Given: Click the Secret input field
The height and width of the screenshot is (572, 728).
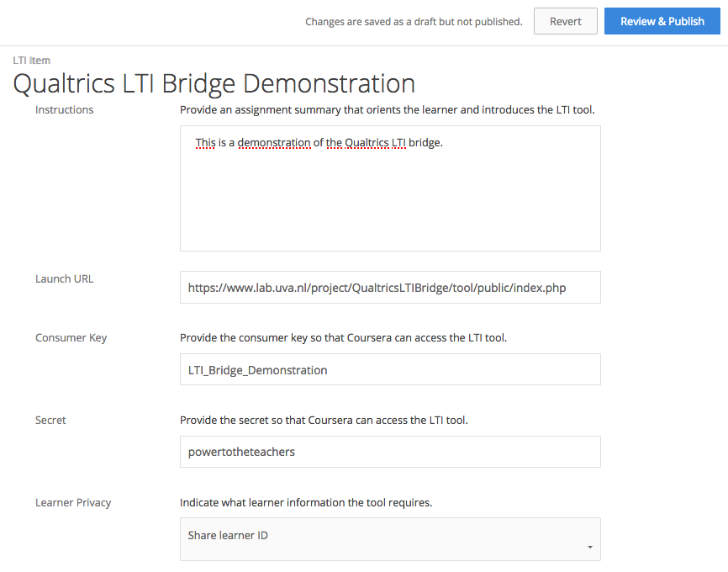Looking at the screenshot, I should point(390,452).
